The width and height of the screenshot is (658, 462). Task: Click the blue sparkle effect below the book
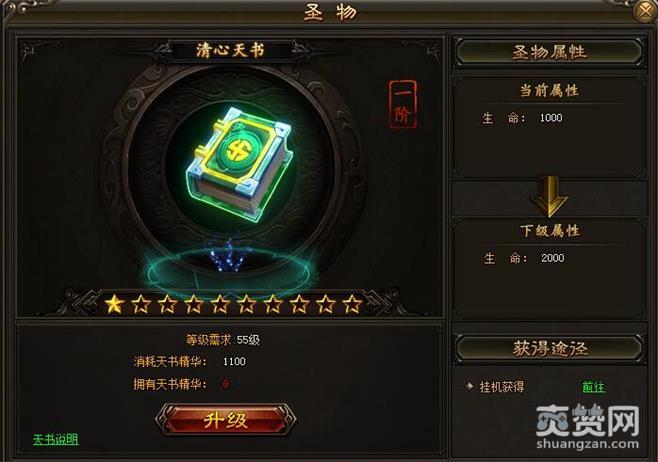pos(230,256)
